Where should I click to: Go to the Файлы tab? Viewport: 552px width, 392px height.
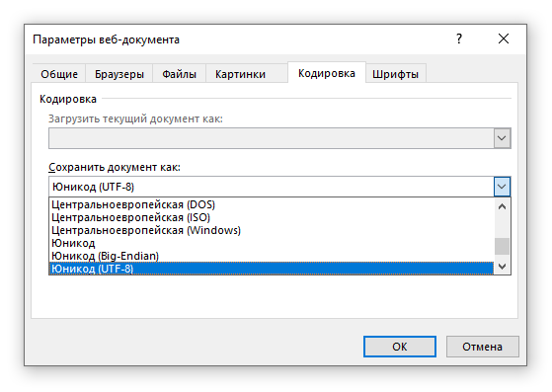pos(179,74)
